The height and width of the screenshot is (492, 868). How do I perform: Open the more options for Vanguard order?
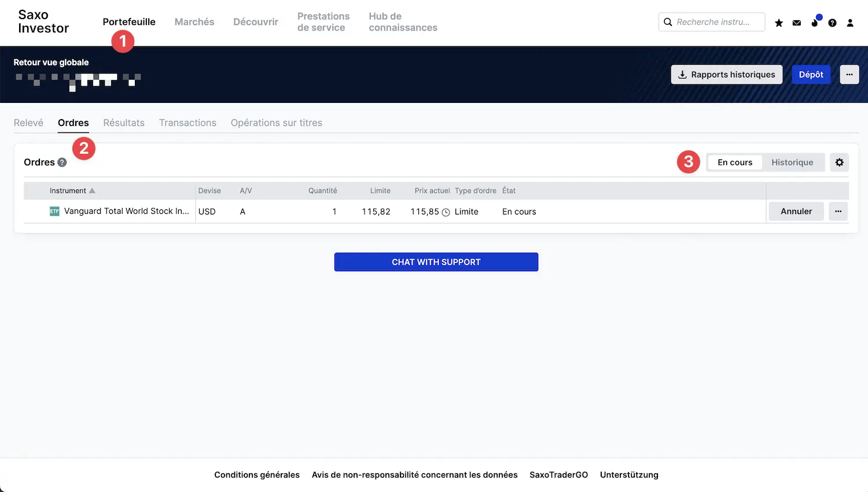838,212
